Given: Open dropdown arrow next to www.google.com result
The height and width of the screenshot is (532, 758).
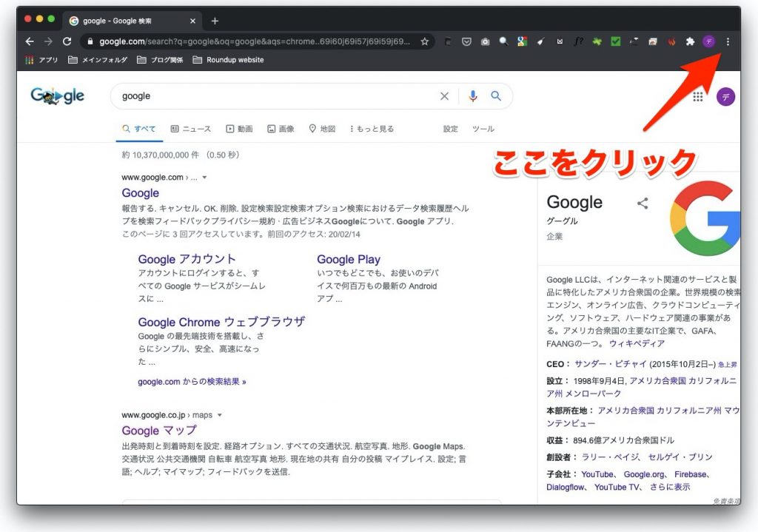Looking at the screenshot, I should coord(204,178).
